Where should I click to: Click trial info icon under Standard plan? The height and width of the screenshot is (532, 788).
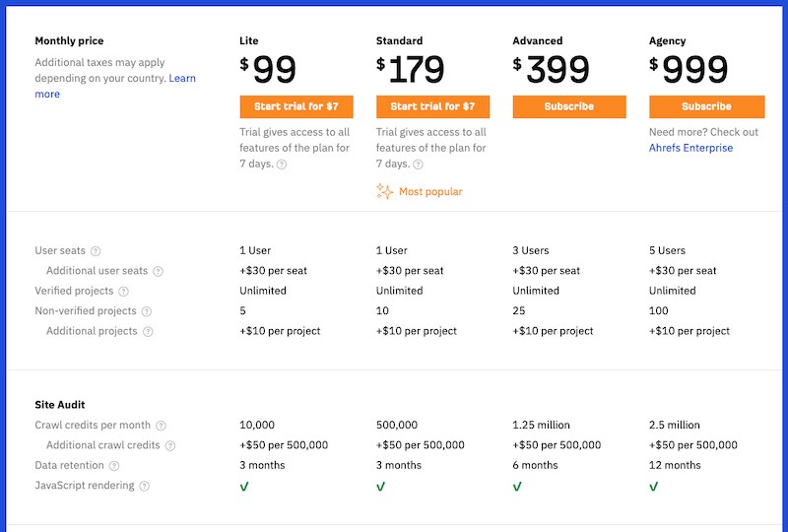[x=418, y=165]
